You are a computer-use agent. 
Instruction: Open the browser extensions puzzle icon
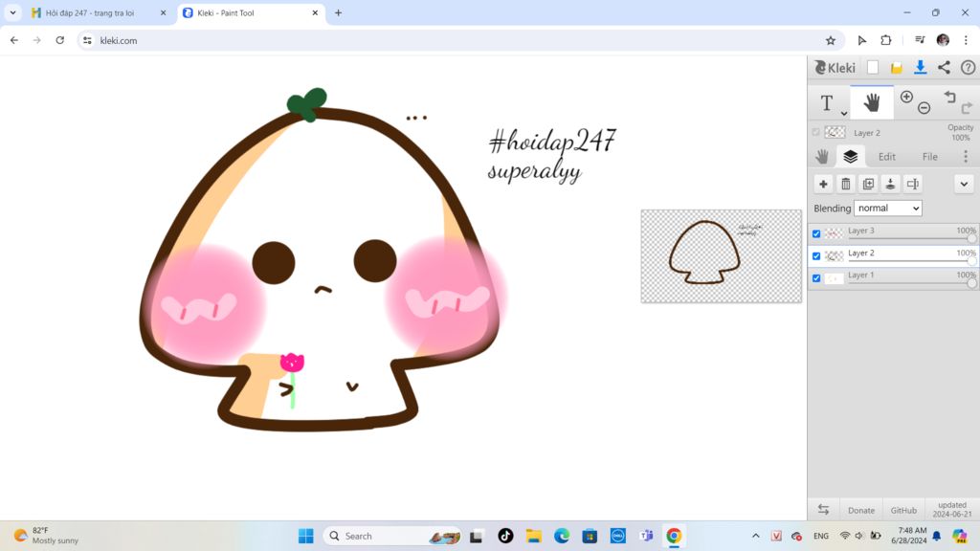coord(885,40)
